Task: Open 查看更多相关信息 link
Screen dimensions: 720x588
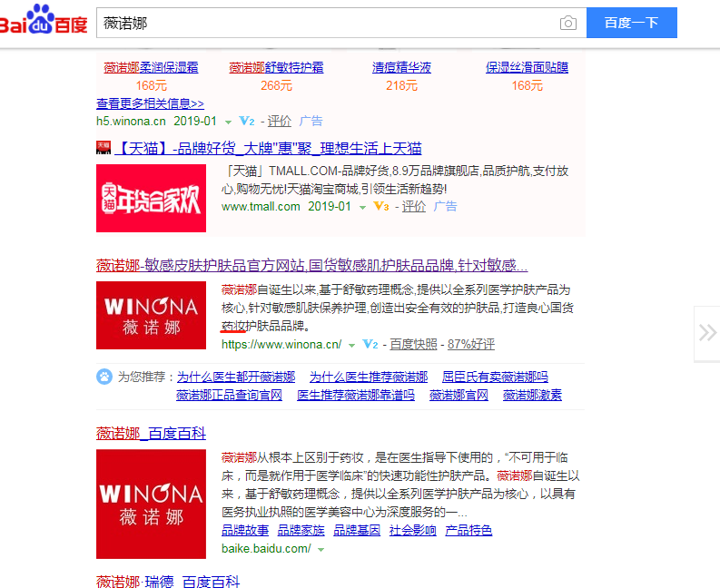Action: point(150,103)
